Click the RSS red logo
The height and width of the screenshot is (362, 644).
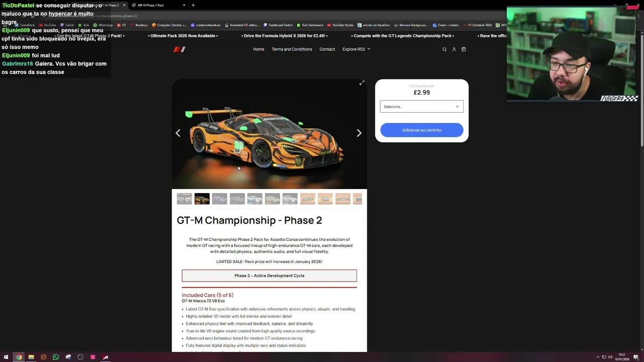tap(180, 49)
